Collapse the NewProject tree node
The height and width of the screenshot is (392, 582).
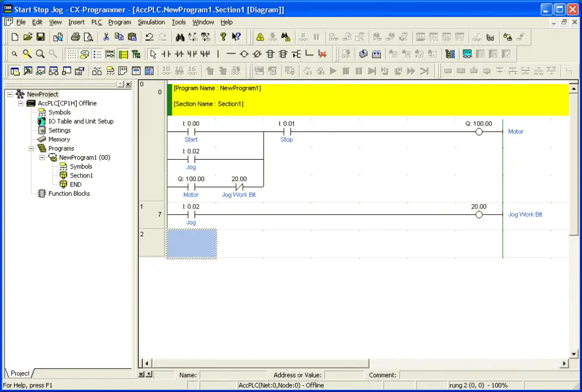pyautogui.click(x=10, y=94)
